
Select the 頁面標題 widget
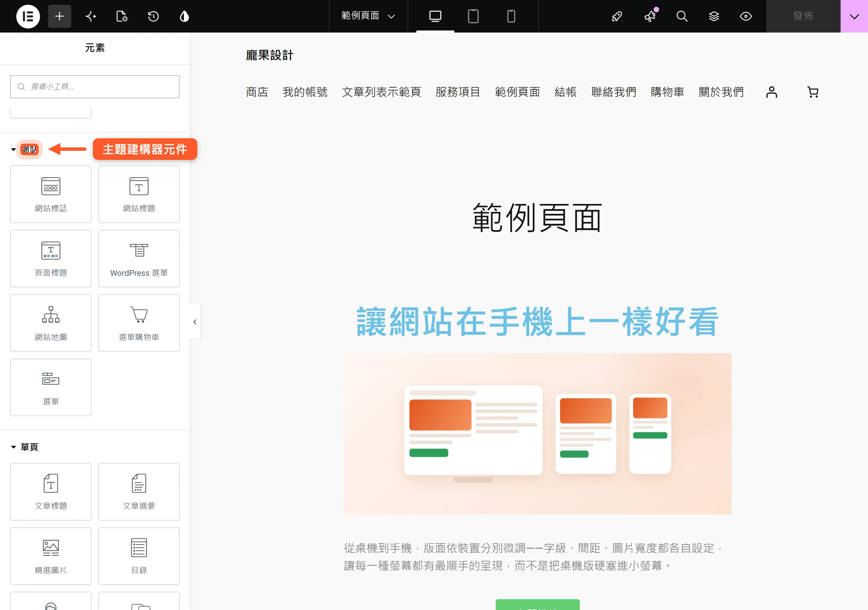point(51,259)
